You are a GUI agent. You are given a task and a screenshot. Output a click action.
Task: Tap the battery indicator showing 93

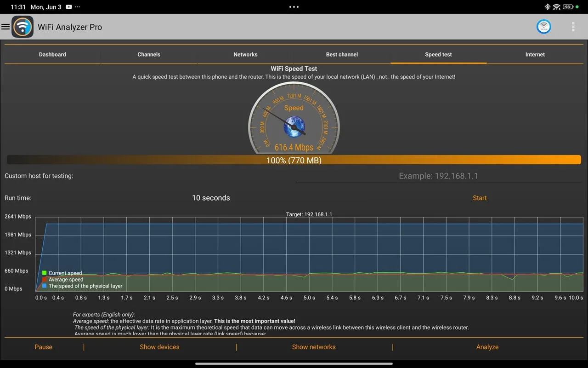click(569, 6)
